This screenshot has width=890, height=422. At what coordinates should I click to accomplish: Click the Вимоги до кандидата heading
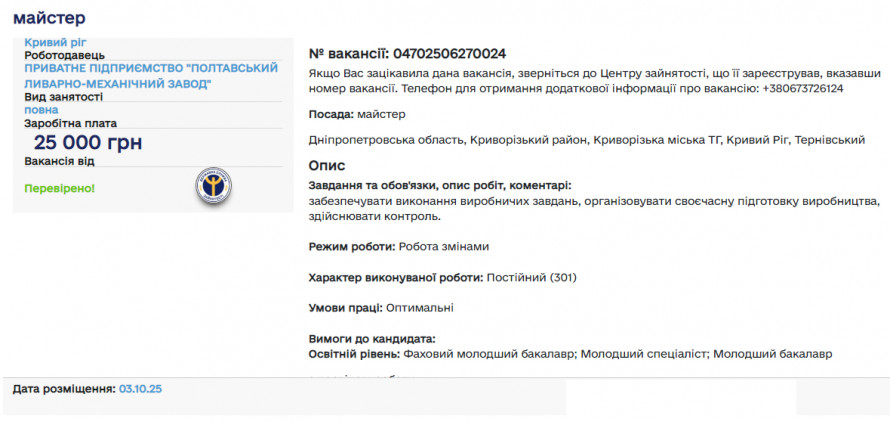[x=372, y=339]
